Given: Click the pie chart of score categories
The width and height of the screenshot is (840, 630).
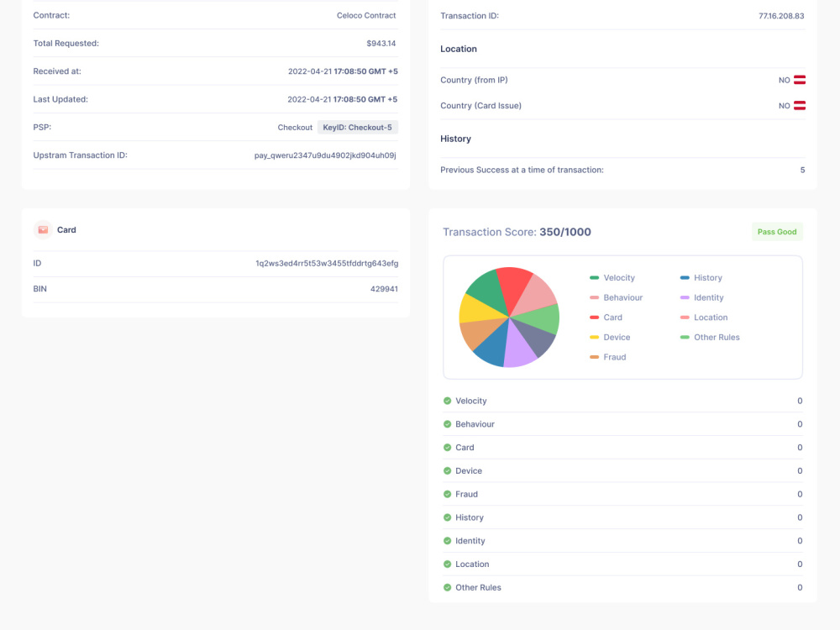Looking at the screenshot, I should pos(509,318).
